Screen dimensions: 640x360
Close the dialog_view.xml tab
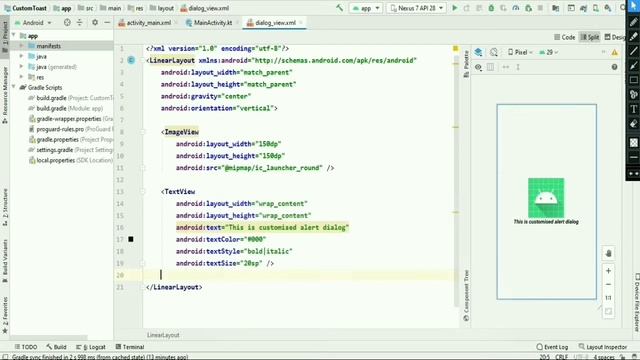tap(301, 23)
